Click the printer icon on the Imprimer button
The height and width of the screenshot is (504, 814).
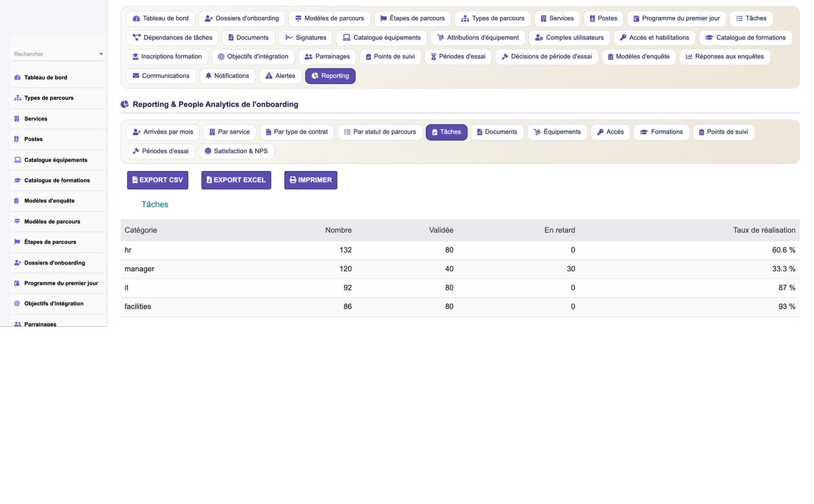tap(293, 180)
